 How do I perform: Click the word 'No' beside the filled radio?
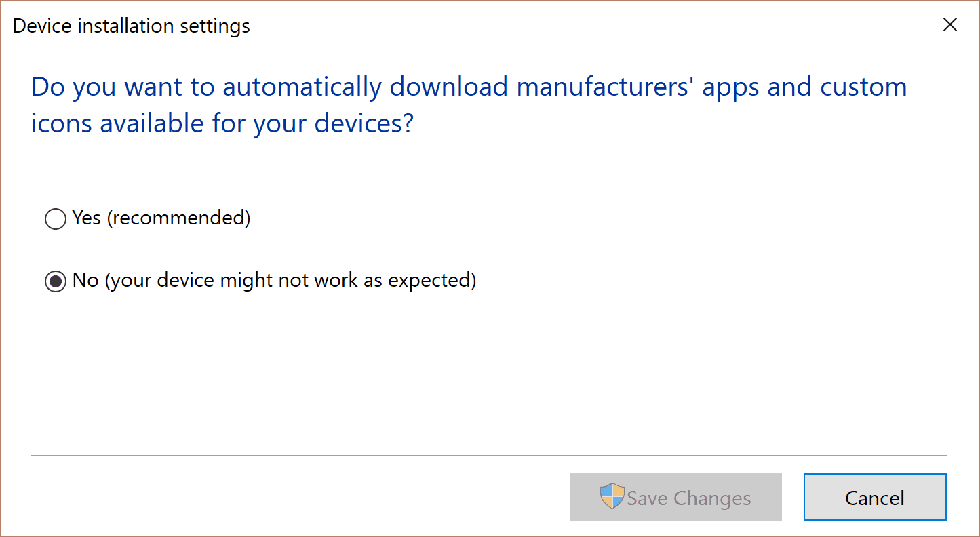coord(85,280)
